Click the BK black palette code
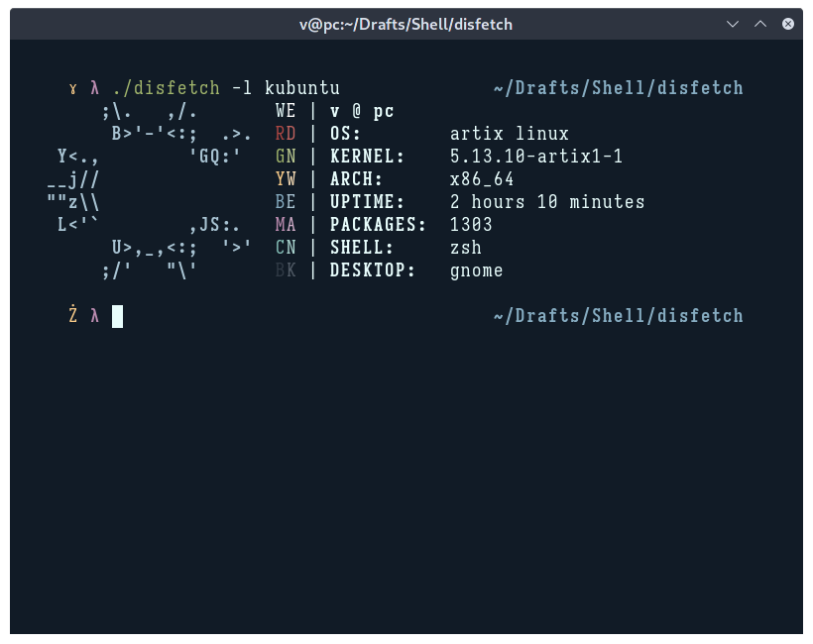Screen dimensions: 813x644 click(285, 269)
